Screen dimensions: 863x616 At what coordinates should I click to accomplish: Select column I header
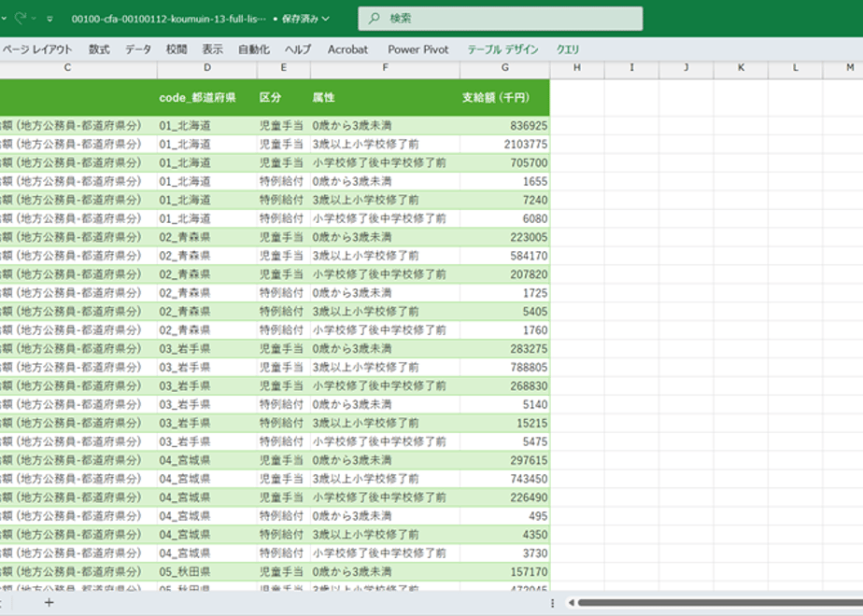[x=631, y=67]
